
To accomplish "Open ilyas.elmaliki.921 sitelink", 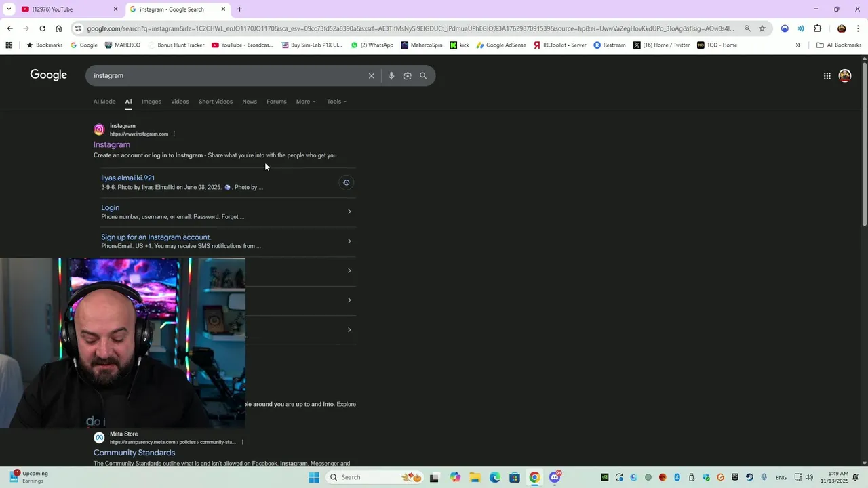I will point(128,178).
